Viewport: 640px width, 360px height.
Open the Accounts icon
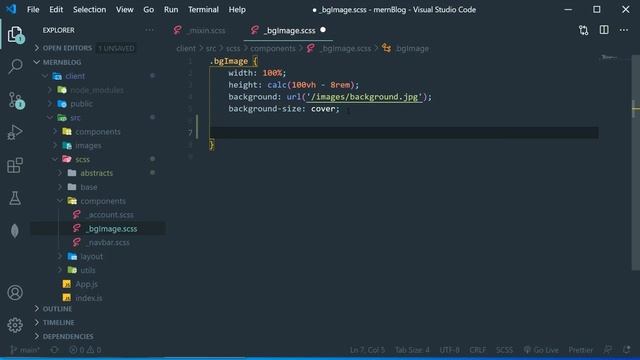[x=15, y=293]
